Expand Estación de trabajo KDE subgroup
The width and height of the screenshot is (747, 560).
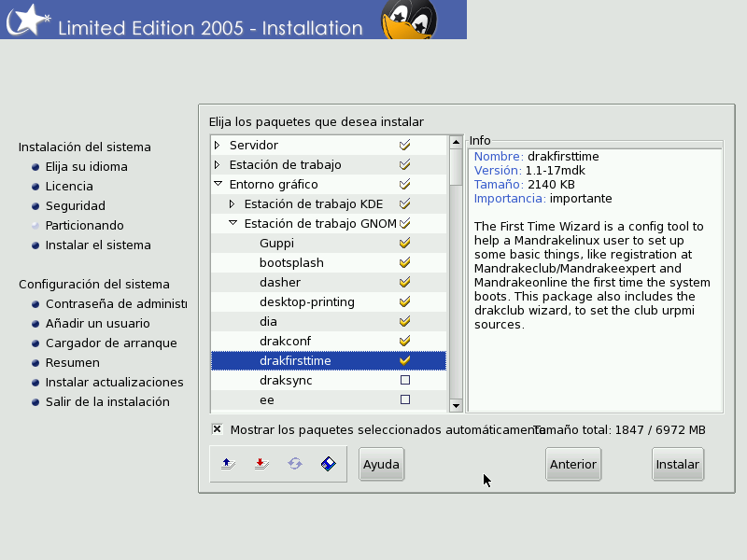pos(232,203)
